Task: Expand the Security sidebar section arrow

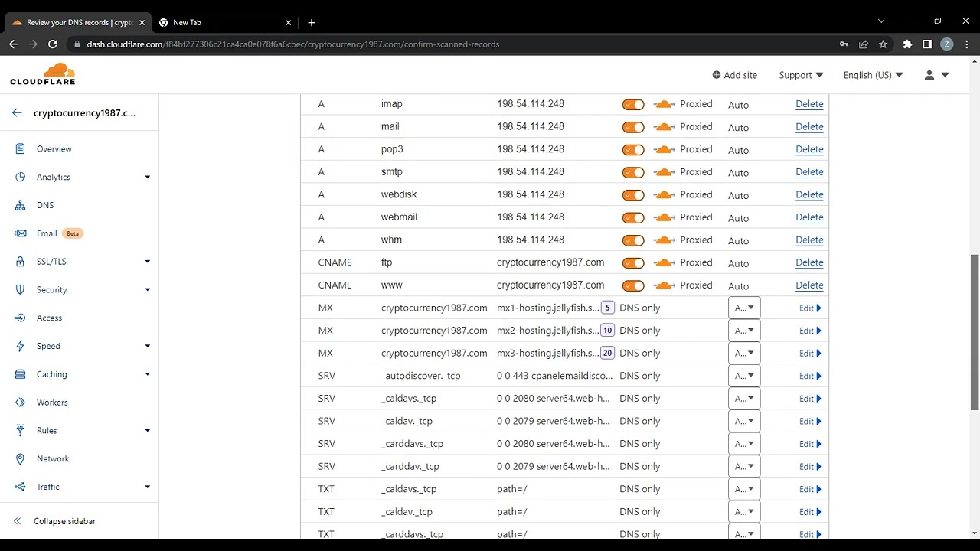Action: [x=147, y=289]
